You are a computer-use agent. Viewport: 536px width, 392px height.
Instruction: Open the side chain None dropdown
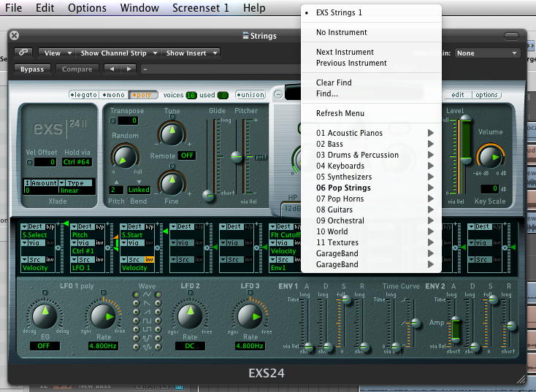[x=487, y=53]
